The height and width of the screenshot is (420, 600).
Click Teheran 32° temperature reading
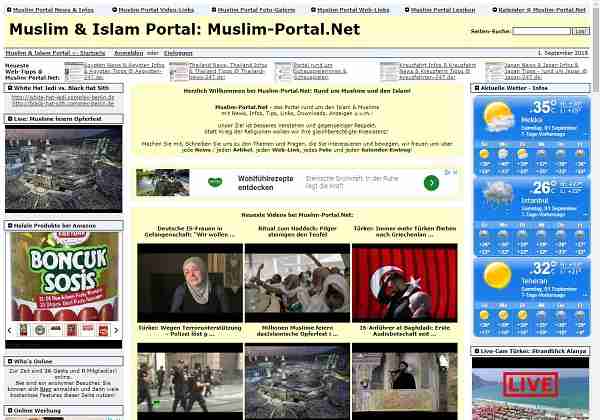coord(543,269)
